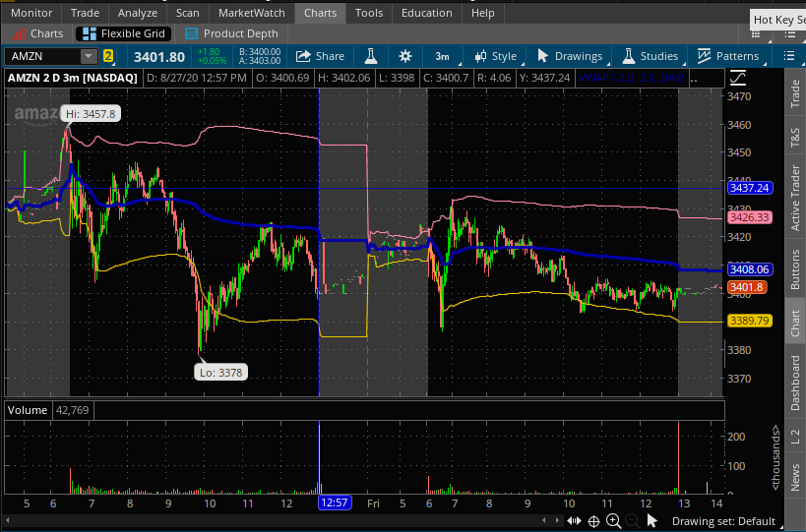Image resolution: width=806 pixels, height=532 pixels.
Task: Toggle the Chart sidebar panel
Action: (795, 323)
